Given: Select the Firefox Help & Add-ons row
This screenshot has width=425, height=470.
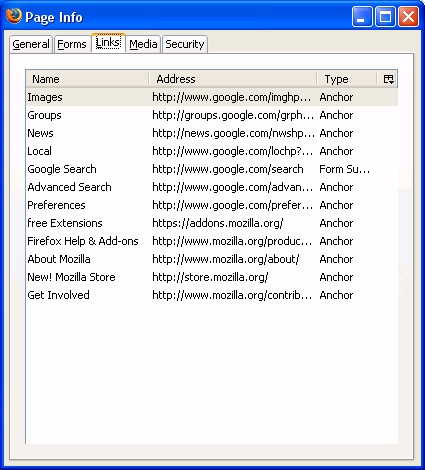Looking at the screenshot, I should tap(212, 241).
